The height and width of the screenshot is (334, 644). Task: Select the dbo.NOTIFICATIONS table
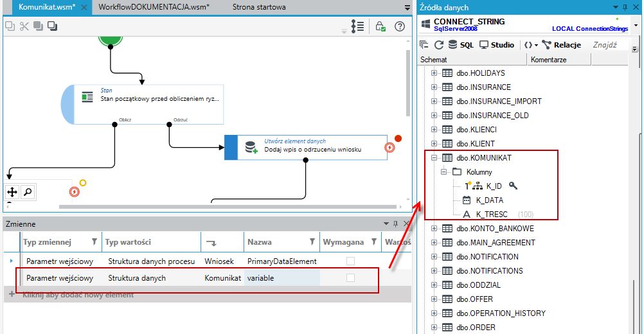pyautogui.click(x=490, y=271)
